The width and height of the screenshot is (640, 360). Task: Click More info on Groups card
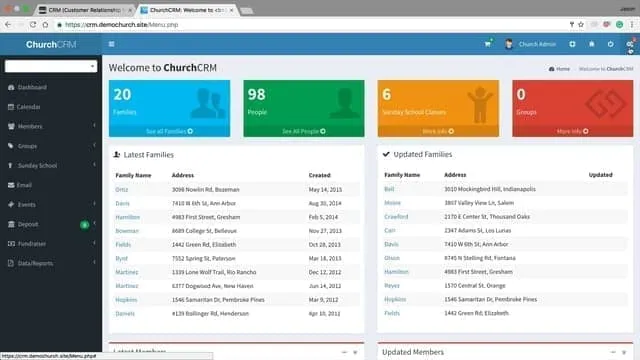coord(573,131)
